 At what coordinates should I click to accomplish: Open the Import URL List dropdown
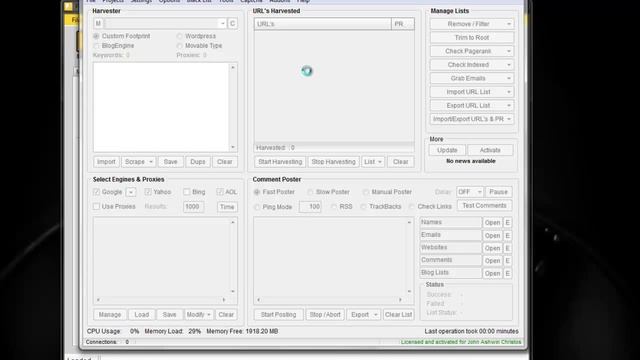(472, 92)
